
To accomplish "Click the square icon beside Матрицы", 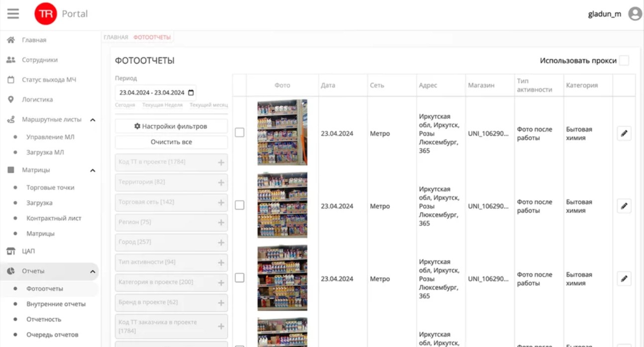I will click(11, 170).
